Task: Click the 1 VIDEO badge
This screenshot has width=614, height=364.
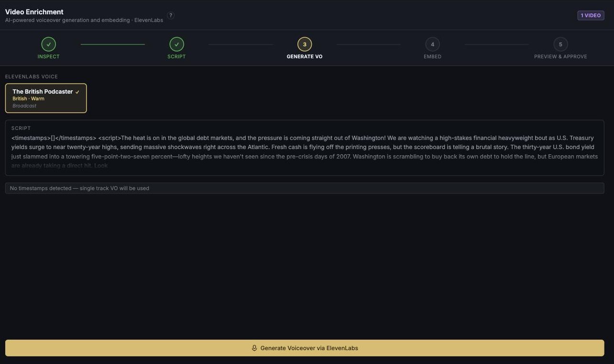Action: coord(591,15)
